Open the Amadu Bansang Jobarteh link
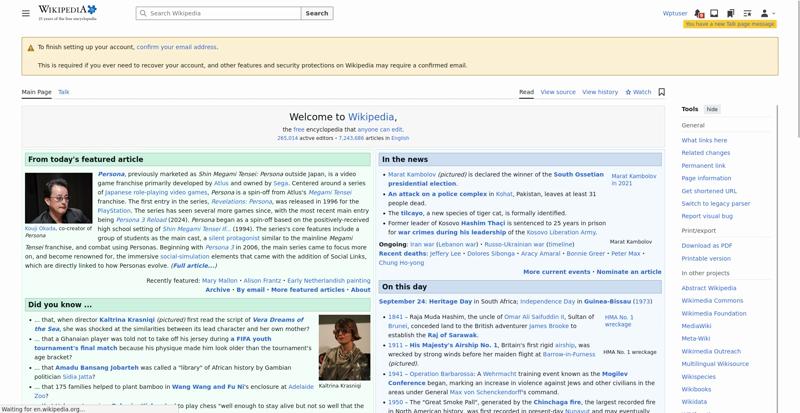The width and height of the screenshot is (800, 413). coord(96,368)
